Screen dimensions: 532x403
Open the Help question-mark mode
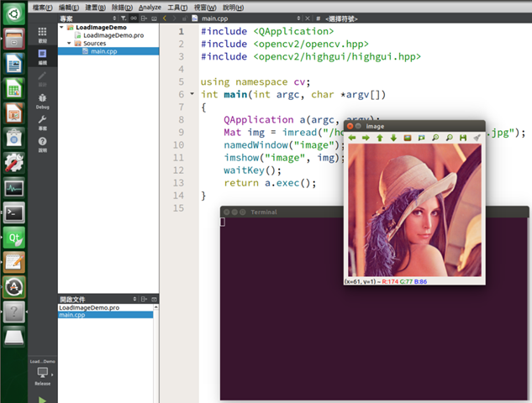[x=42, y=144]
